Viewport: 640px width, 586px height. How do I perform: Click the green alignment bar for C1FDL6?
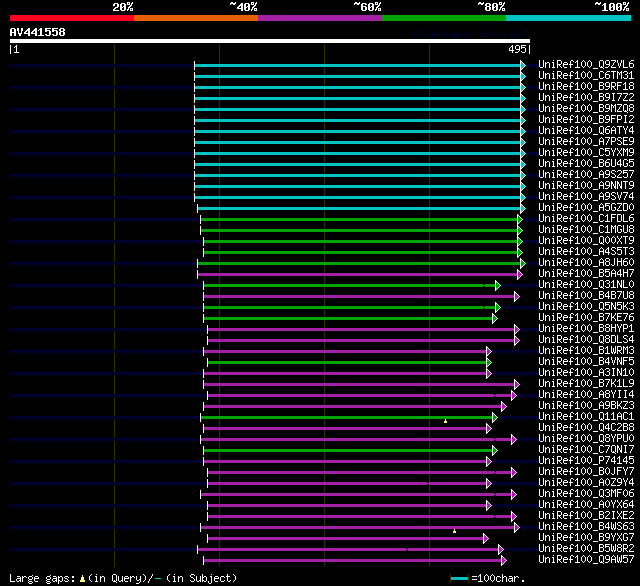pos(361,220)
